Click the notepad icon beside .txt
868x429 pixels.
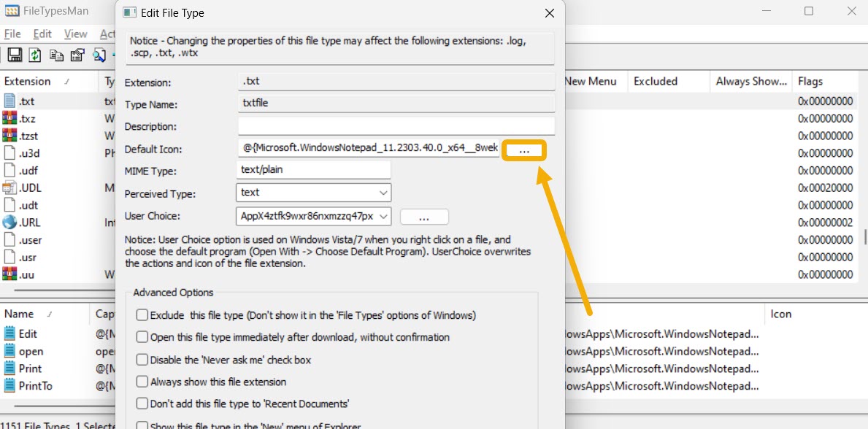pos(9,101)
